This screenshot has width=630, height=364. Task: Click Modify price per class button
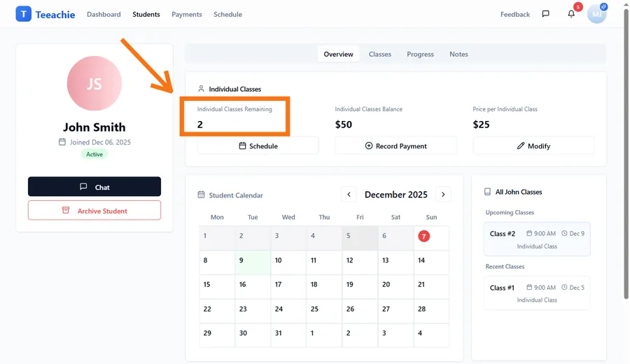[x=533, y=146]
